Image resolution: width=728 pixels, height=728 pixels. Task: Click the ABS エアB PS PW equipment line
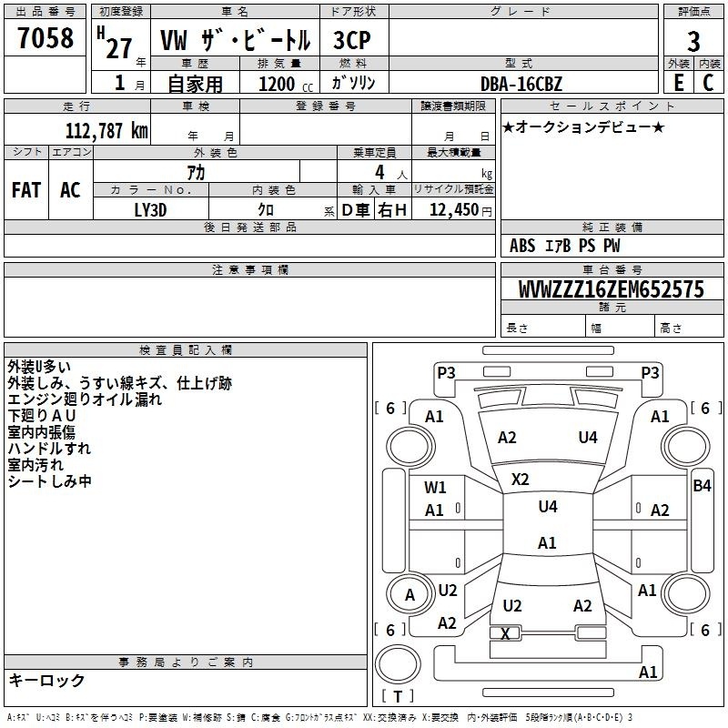coord(565,246)
